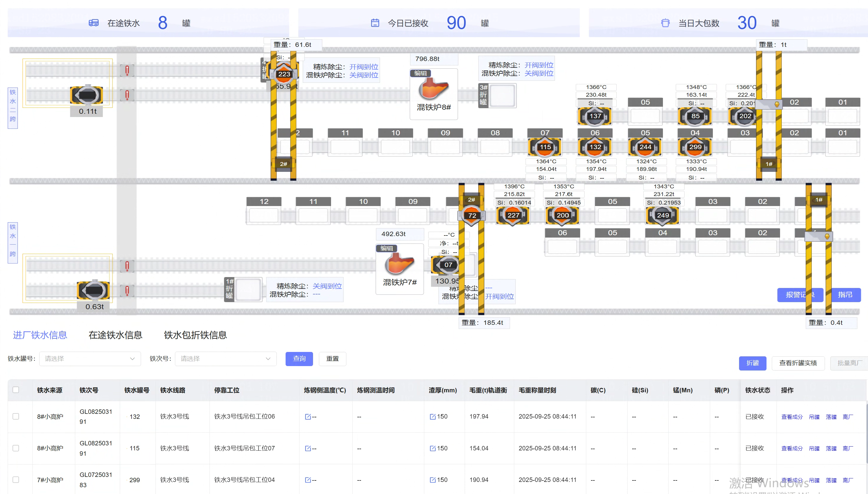868x494 pixels.
Task: Click the dark ladle labeled 07
Action: click(x=446, y=265)
